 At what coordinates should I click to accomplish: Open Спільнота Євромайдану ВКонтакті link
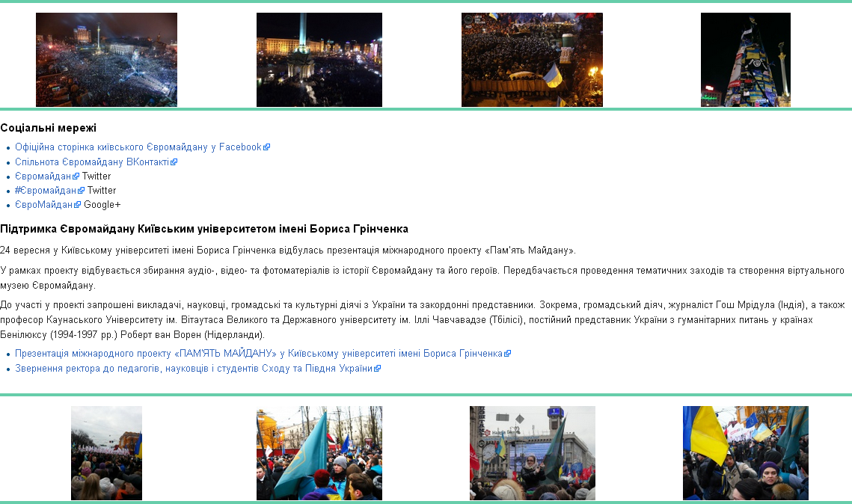pyautogui.click(x=92, y=162)
